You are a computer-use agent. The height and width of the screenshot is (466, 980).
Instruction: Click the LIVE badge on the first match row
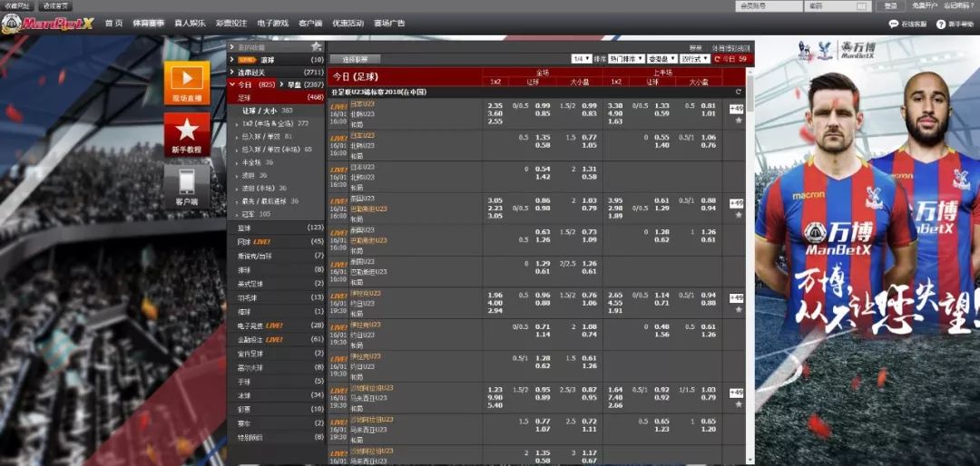[x=338, y=107]
